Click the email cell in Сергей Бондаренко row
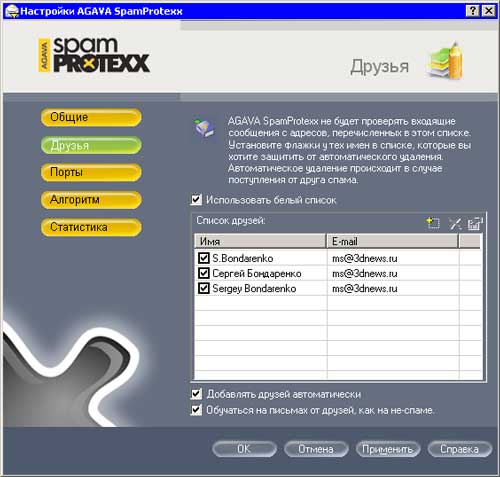Screen dimensions: 500x477 (365, 273)
